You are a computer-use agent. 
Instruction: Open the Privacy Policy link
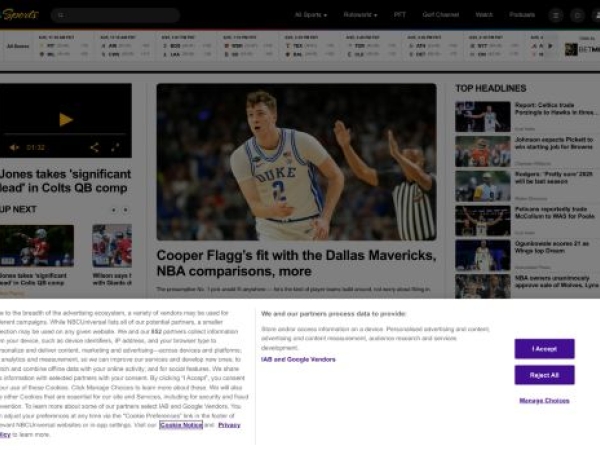[x=229, y=425]
